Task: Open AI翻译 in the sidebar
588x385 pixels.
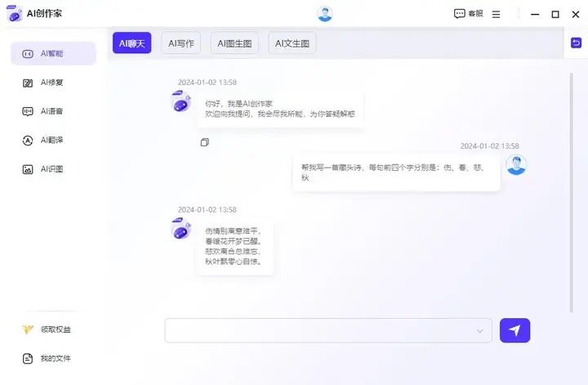Action: click(52, 140)
